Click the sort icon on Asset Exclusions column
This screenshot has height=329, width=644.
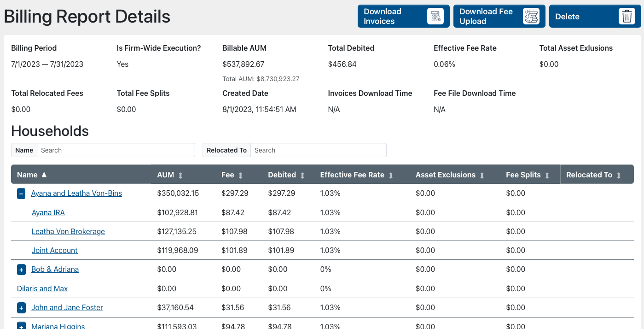pyautogui.click(x=482, y=175)
